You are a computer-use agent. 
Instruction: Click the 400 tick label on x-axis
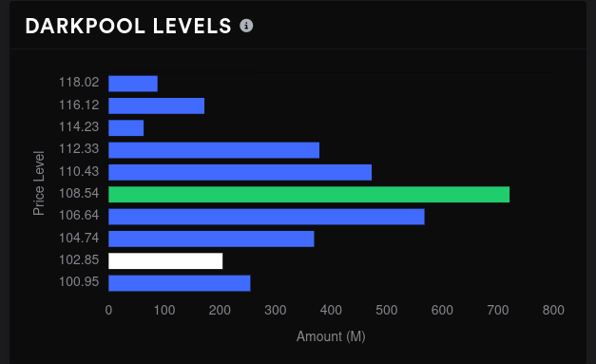coord(331,310)
